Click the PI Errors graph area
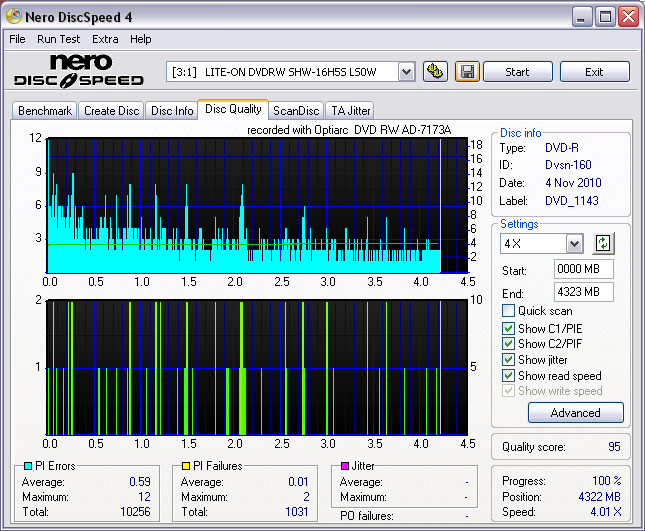The width and height of the screenshot is (645, 531). 258,205
